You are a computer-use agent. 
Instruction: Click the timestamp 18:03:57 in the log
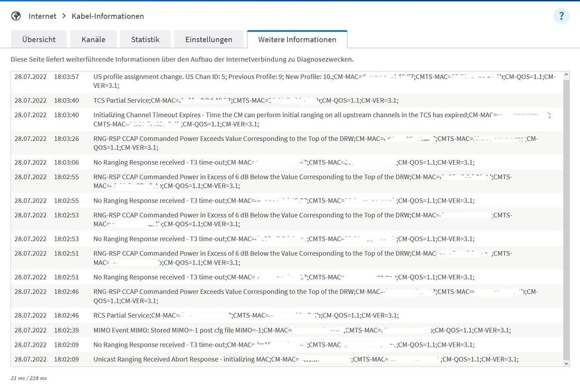pos(66,77)
